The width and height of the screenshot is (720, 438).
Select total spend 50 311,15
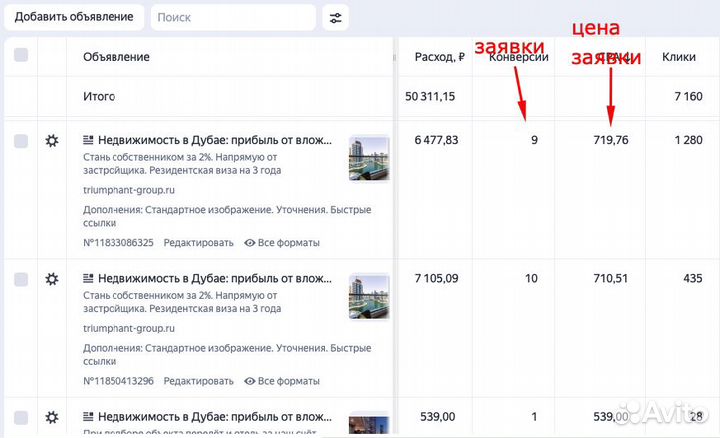[430, 96]
